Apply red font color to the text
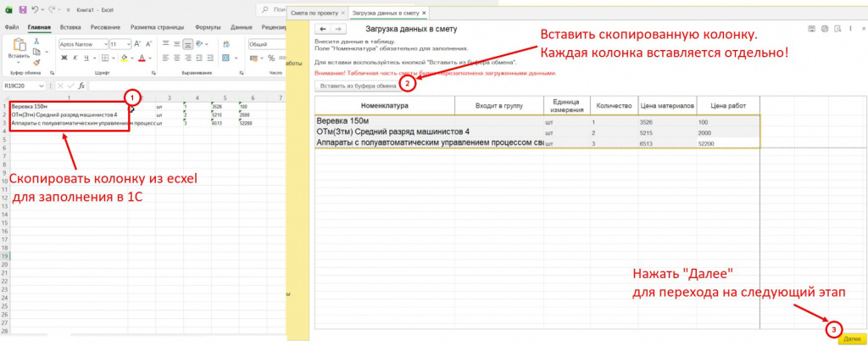This screenshot has width=868, height=346. click(142, 58)
